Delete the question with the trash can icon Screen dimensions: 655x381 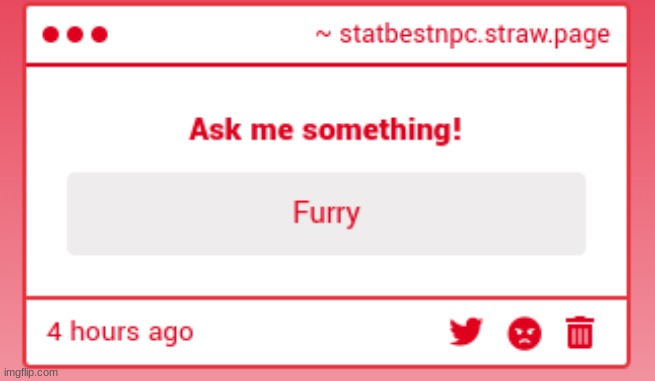pyautogui.click(x=580, y=333)
